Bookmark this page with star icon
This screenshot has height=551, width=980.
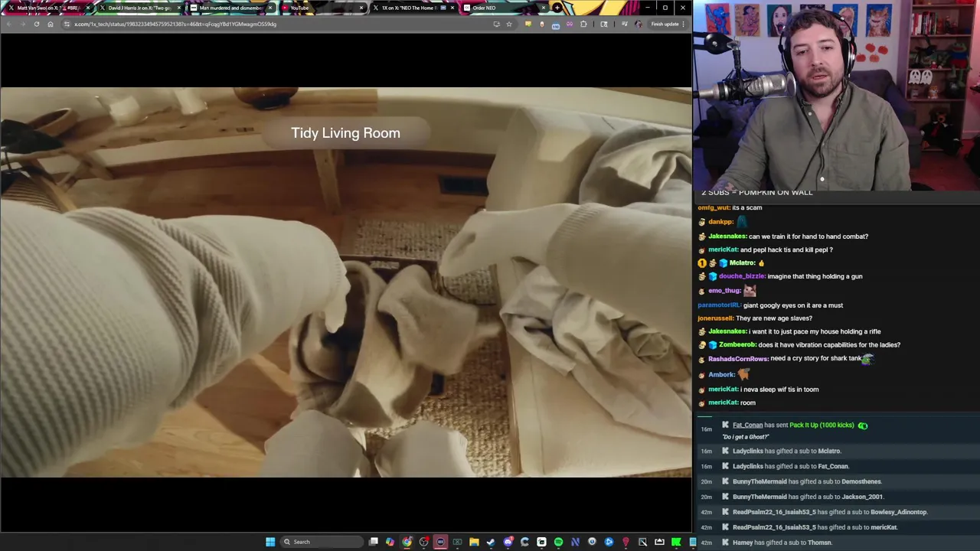(509, 24)
